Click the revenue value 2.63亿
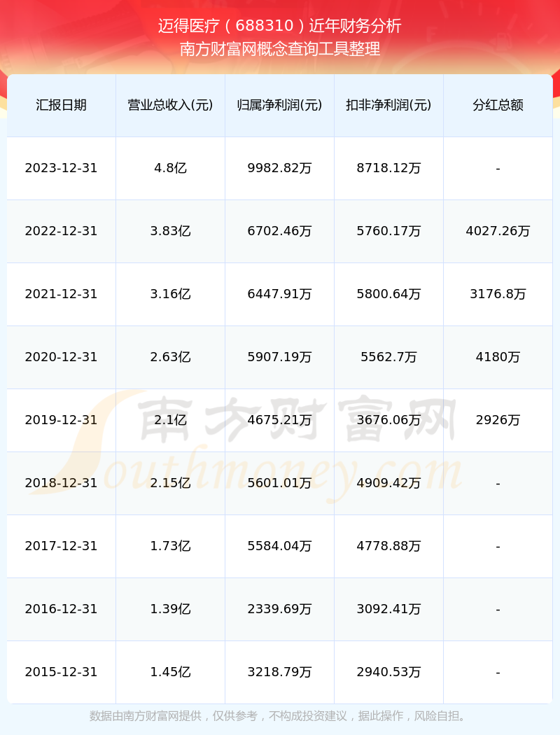Image resolution: width=560 pixels, height=735 pixels. pos(171,357)
